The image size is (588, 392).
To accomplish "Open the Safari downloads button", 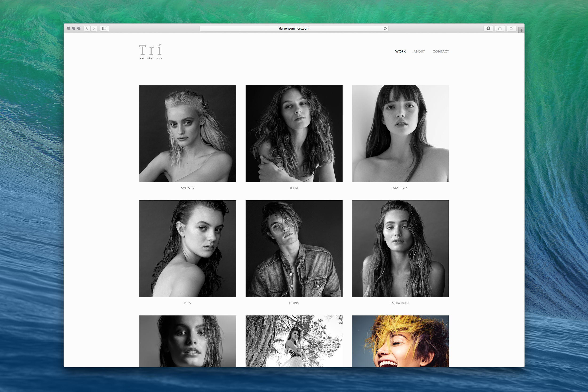I will pos(488,28).
